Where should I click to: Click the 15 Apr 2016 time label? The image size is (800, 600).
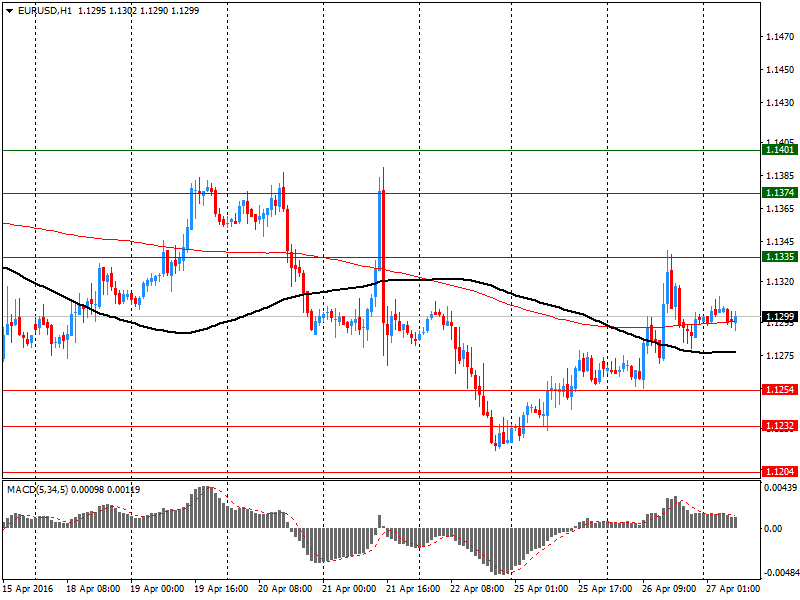pos(28,589)
